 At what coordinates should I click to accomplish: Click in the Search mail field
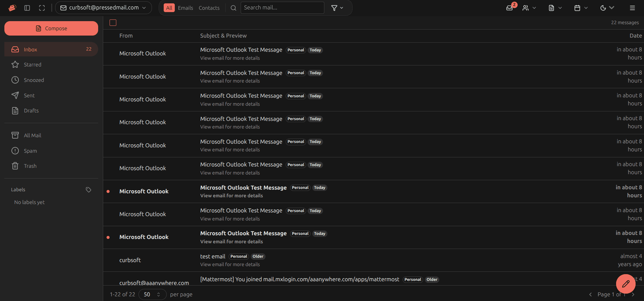tap(282, 8)
